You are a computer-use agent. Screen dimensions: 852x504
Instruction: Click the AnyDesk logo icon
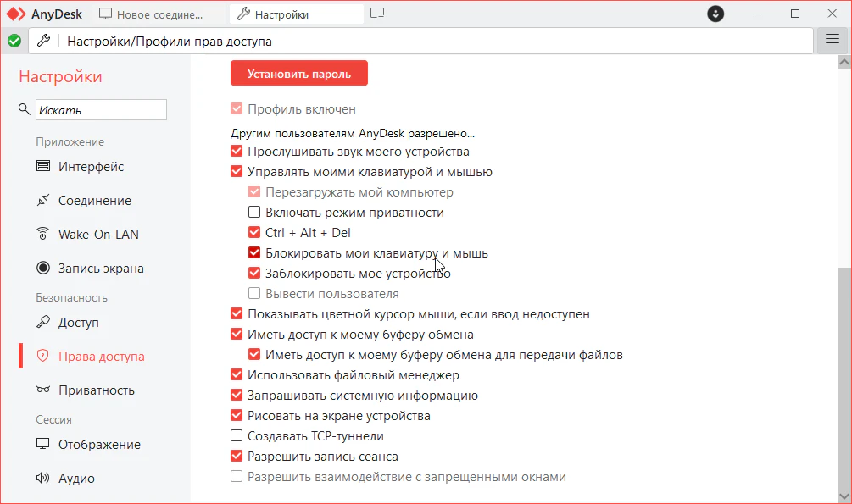click(18, 14)
